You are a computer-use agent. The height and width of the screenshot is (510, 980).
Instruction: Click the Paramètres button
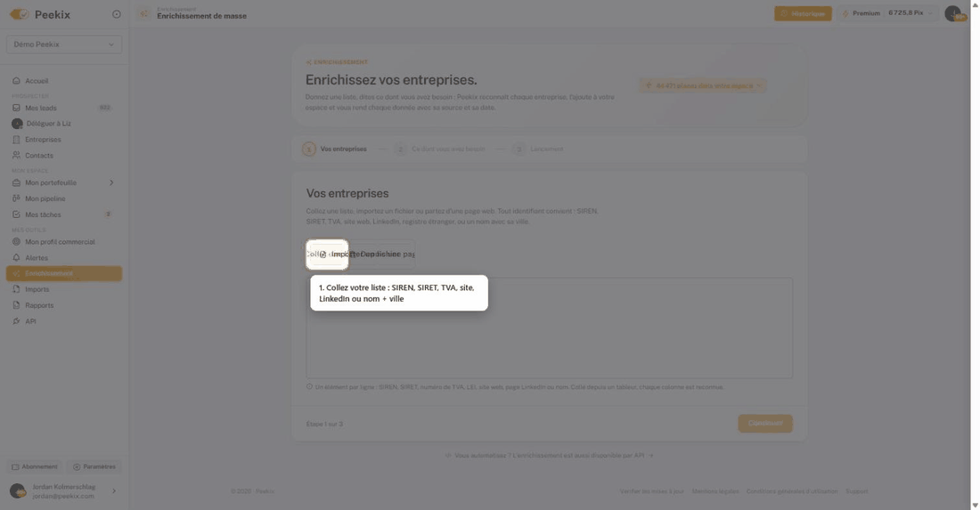[94, 467]
